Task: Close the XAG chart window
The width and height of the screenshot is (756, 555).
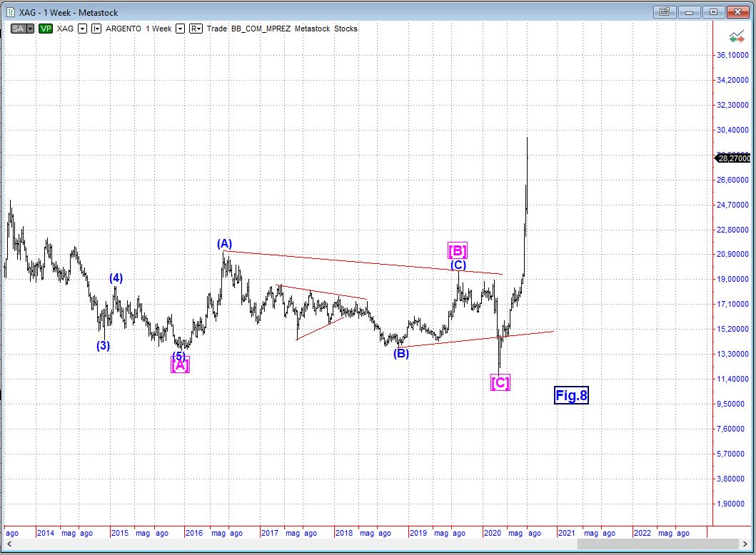Action: pos(737,11)
